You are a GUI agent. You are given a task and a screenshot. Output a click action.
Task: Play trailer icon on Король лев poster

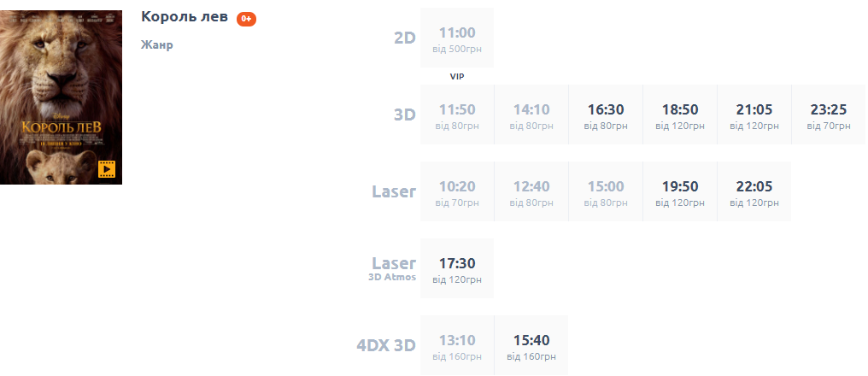coord(106,168)
